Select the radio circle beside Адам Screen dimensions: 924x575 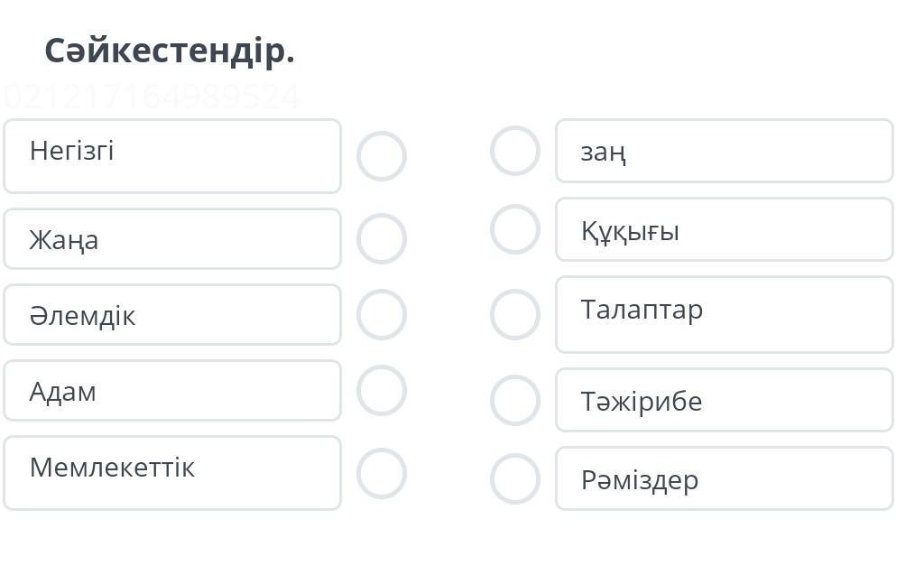[x=382, y=390]
